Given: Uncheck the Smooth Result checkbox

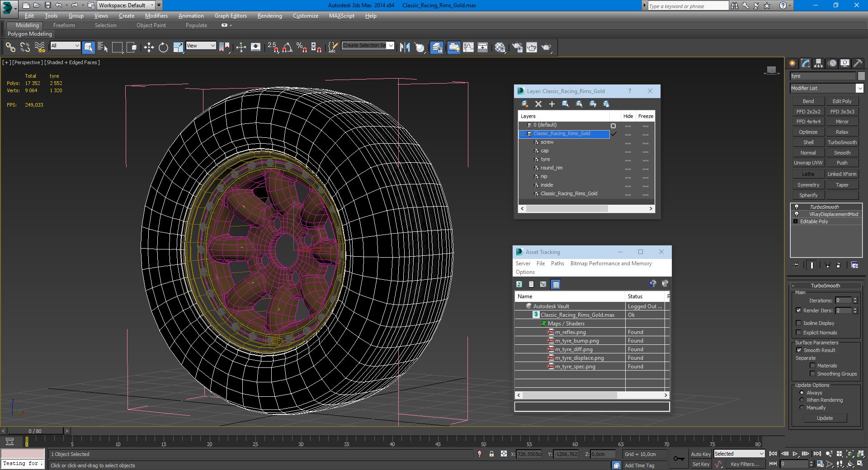Looking at the screenshot, I should (x=798, y=350).
